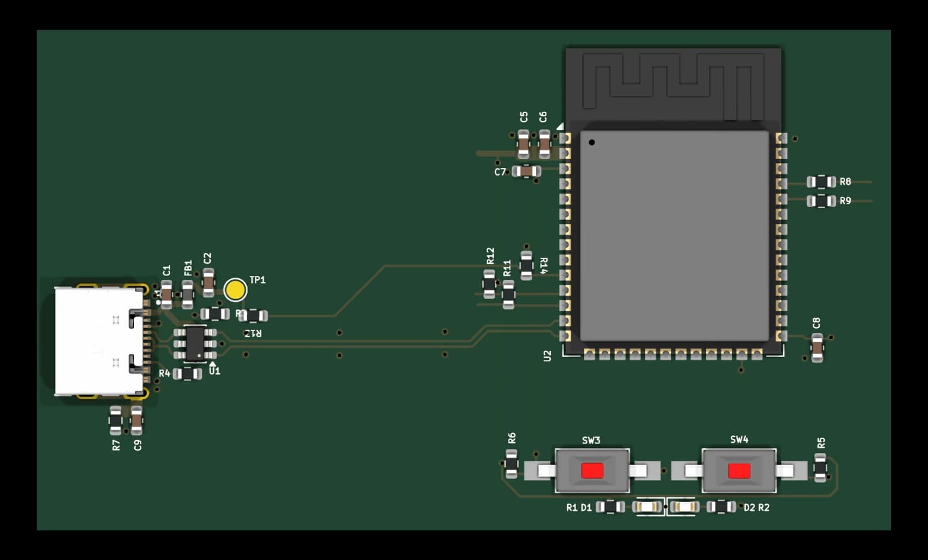Click the white USB-C connector

[x=99, y=341]
